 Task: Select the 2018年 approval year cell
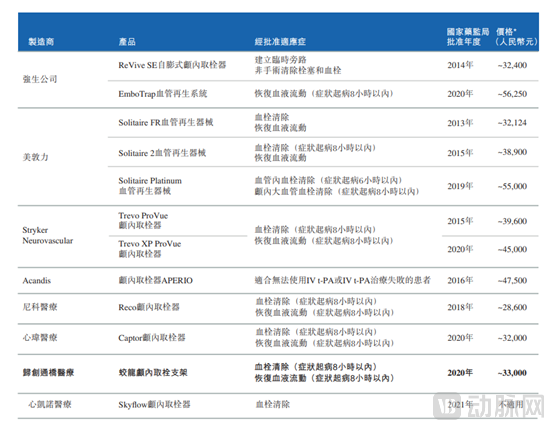(460, 307)
